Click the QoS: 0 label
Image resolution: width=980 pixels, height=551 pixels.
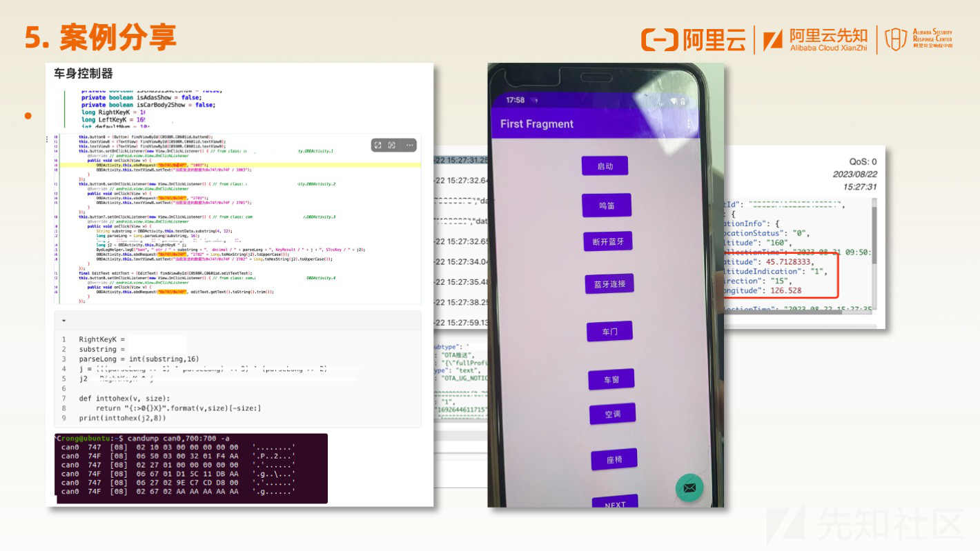(863, 161)
